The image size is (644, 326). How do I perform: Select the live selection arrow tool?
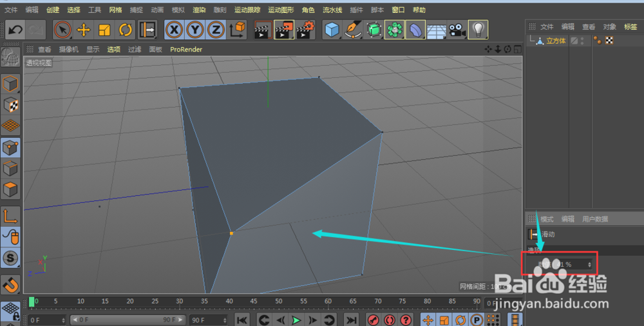coord(62,30)
